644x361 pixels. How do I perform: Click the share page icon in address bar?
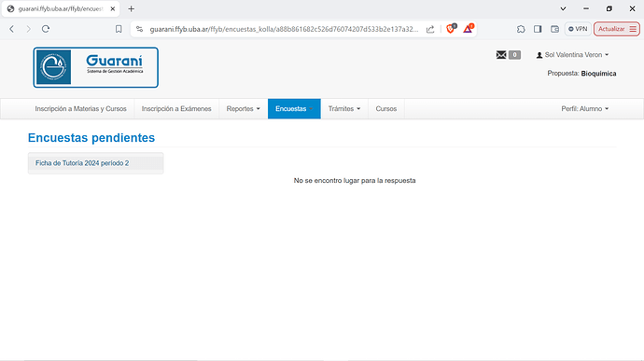(x=430, y=29)
